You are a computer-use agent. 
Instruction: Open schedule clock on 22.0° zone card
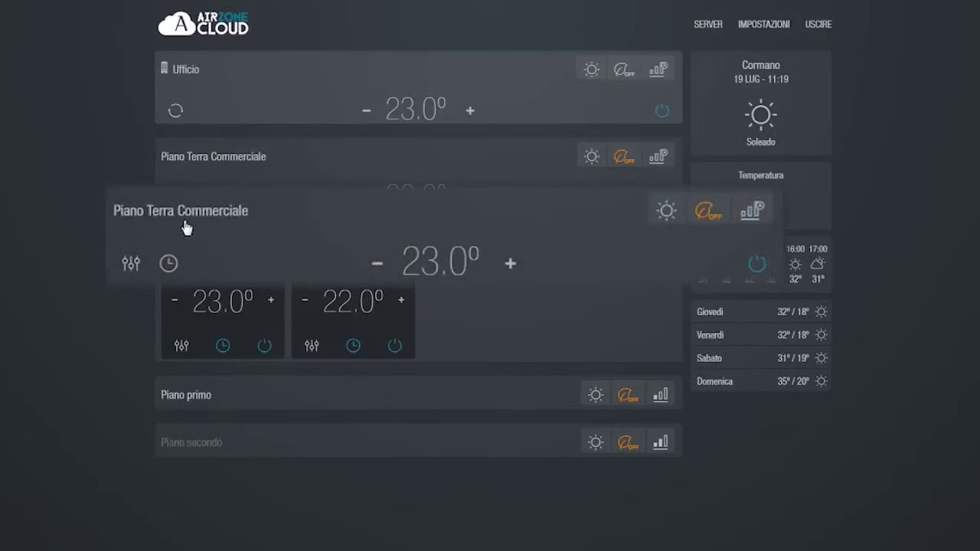click(353, 346)
